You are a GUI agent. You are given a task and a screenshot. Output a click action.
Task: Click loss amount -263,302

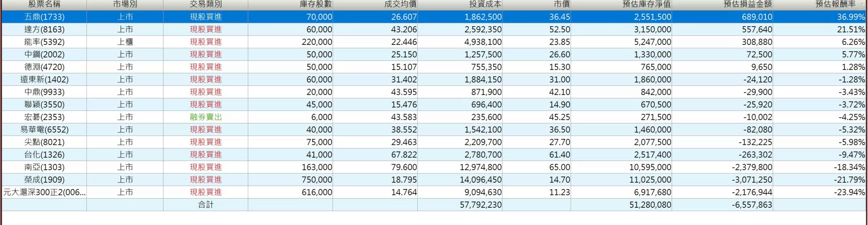755,155
